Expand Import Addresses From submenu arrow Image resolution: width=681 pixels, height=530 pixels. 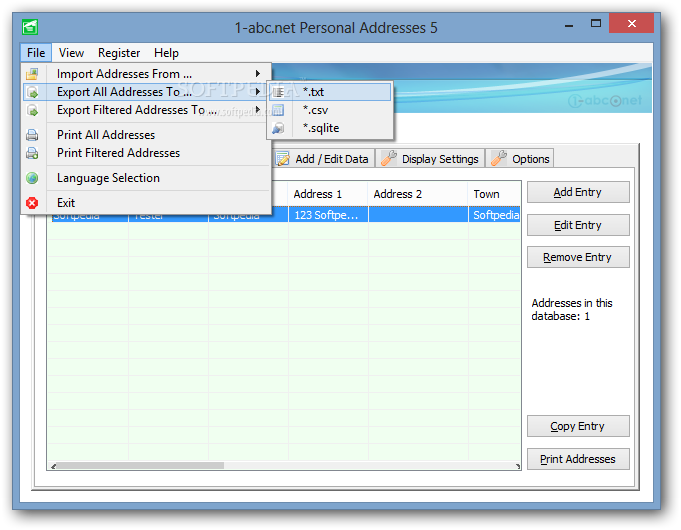(258, 74)
